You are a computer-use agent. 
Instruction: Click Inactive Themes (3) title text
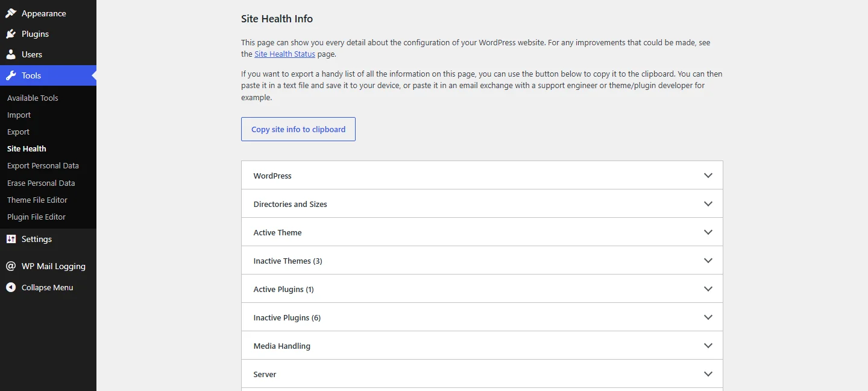coord(288,261)
